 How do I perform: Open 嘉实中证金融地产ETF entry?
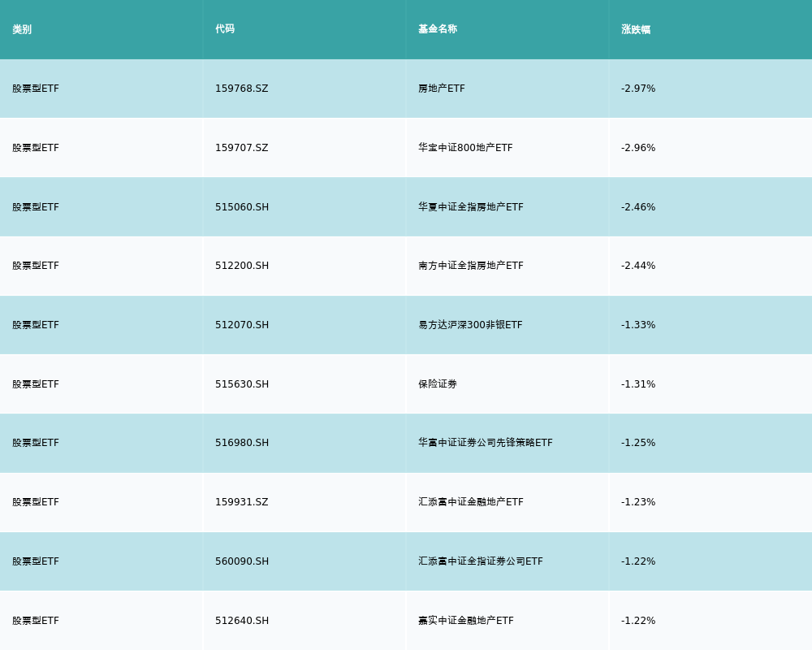466,621
